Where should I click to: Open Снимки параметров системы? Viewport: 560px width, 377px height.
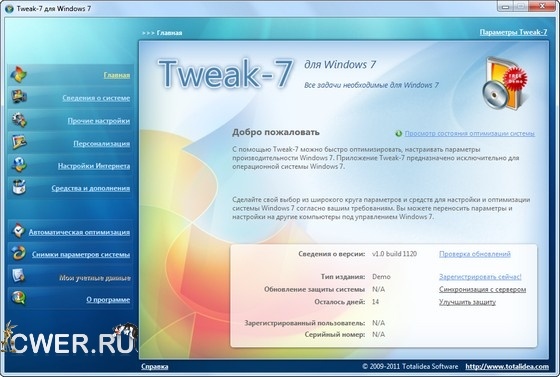[81, 255]
